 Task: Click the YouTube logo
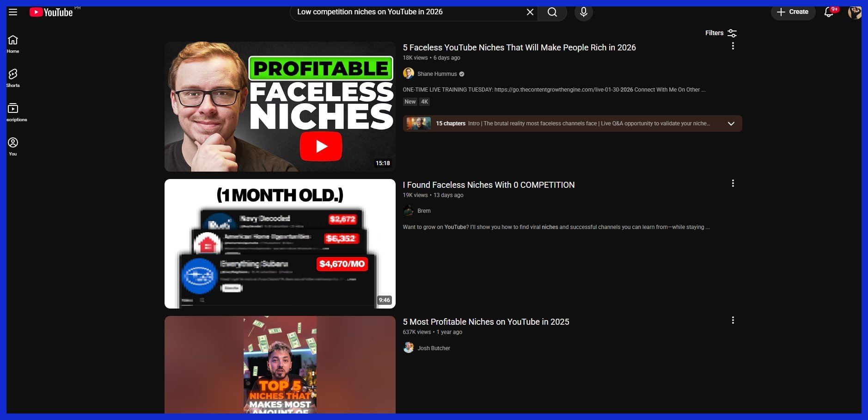(51, 12)
